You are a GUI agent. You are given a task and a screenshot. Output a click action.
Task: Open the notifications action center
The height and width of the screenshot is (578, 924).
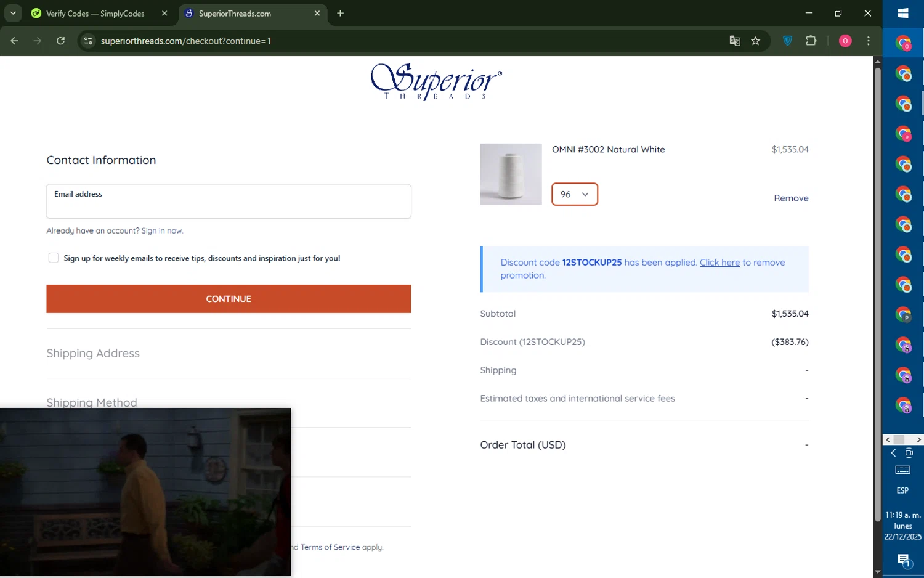[904, 560]
